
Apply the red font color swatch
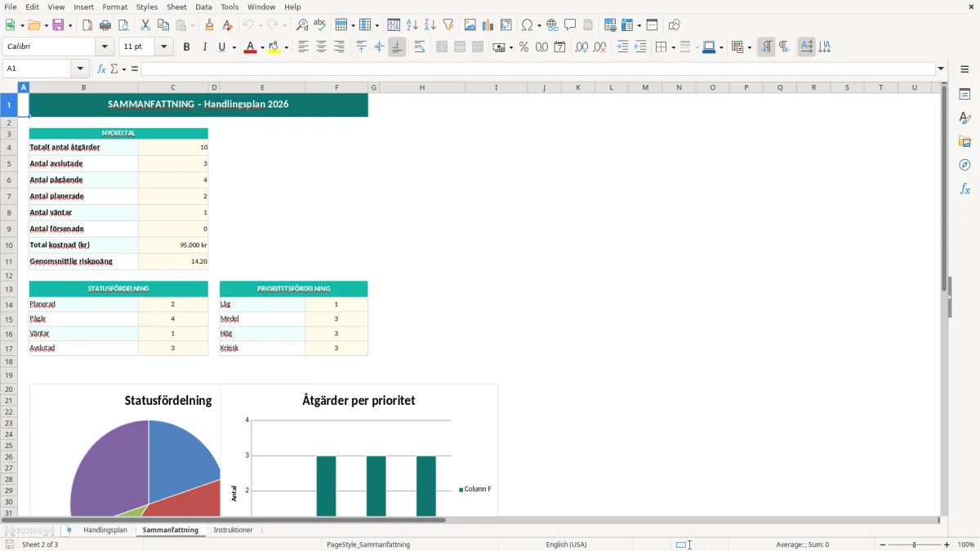249,47
